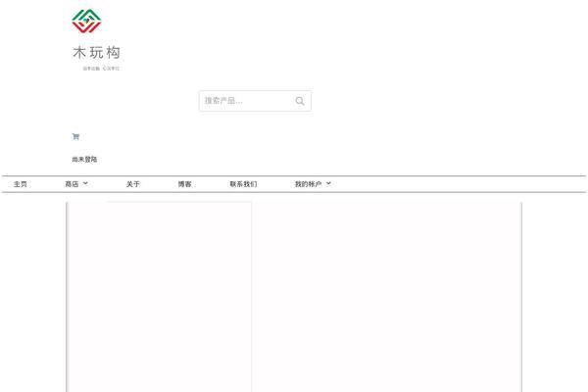Viewport: 588px width, 392px height.
Task: Click the 木玩构 site title
Action: coord(97,53)
